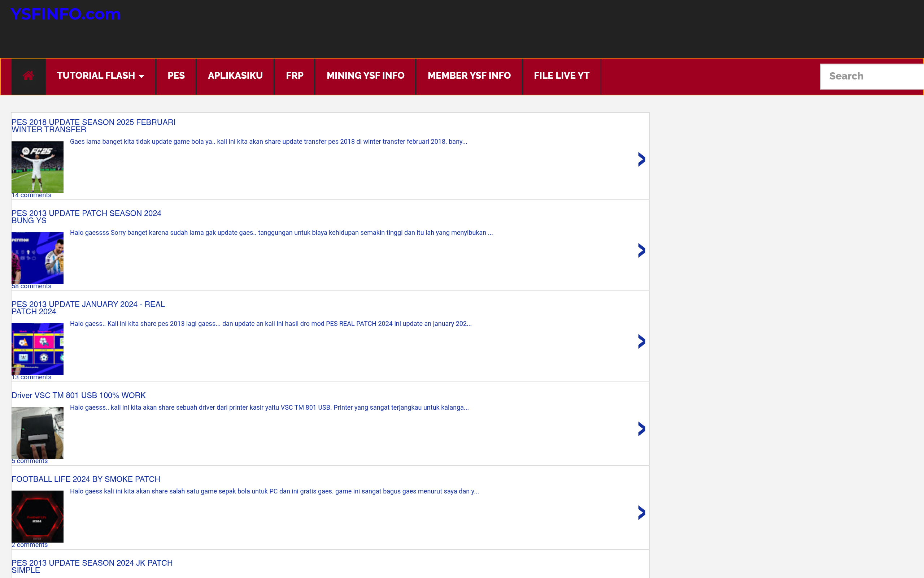Image resolution: width=924 pixels, height=578 pixels.
Task: Open PES 2018 UPDATE SEASON 2025 FEBRUARI post title
Action: click(x=93, y=126)
